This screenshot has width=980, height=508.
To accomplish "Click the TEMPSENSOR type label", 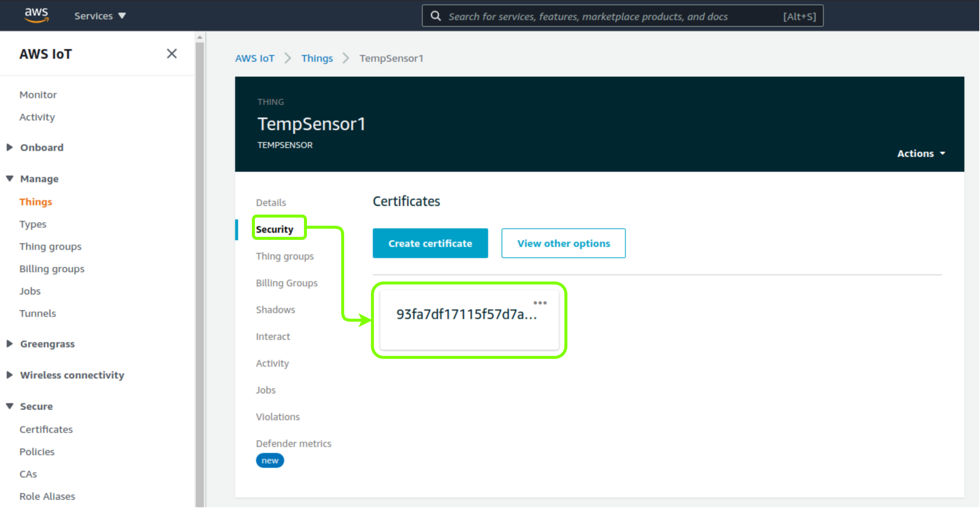I will click(285, 145).
